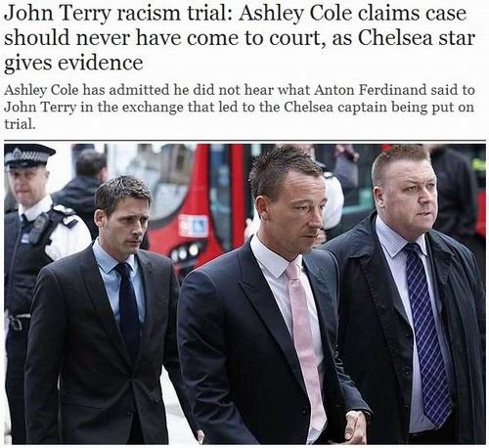Click the bus headlights in the photo
This screenshot has width=489, height=448.
185,253
